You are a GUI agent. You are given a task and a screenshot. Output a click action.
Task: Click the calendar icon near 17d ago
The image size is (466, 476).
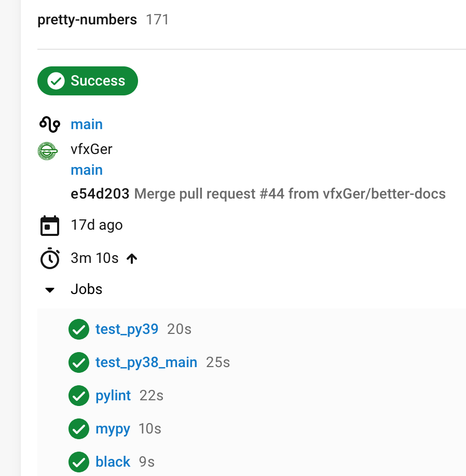(x=50, y=226)
